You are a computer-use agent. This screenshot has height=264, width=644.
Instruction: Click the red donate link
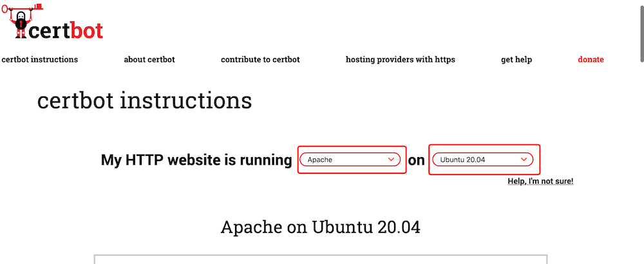(x=591, y=59)
